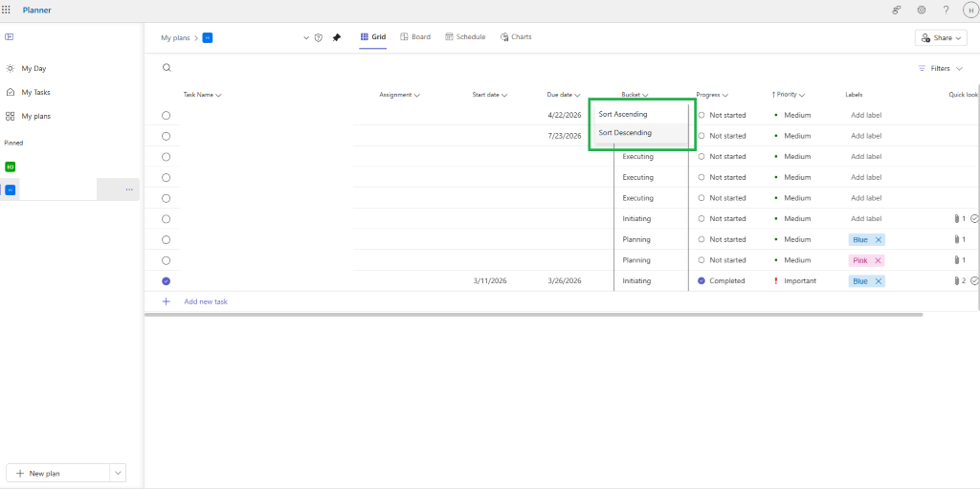
Task: Open the app launcher waffle icon
Action: tap(7, 10)
